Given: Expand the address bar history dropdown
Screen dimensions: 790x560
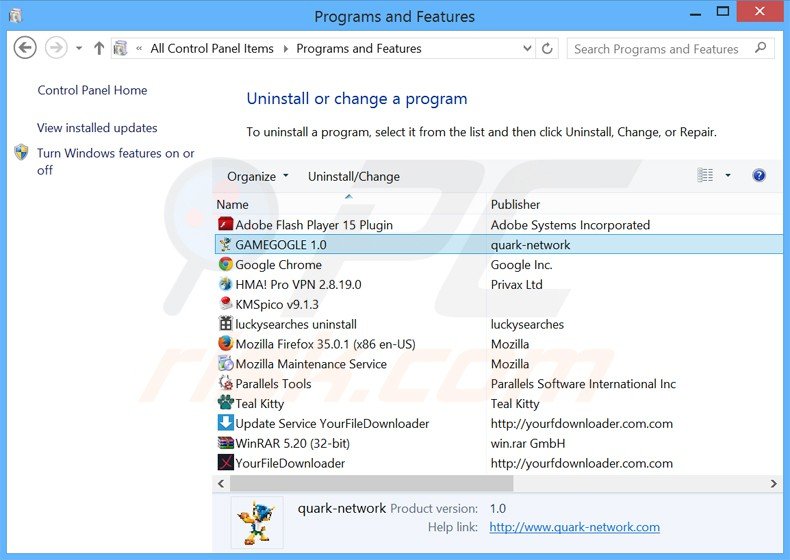Looking at the screenshot, I should click(527, 48).
